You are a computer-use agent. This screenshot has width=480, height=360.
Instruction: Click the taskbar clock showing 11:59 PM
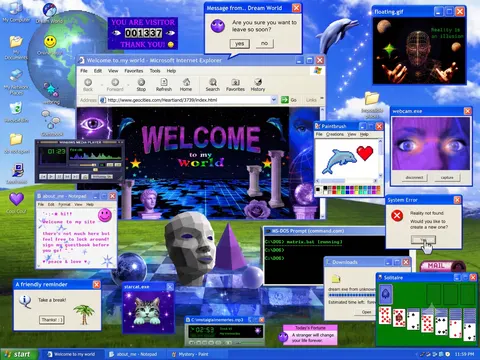click(464, 354)
